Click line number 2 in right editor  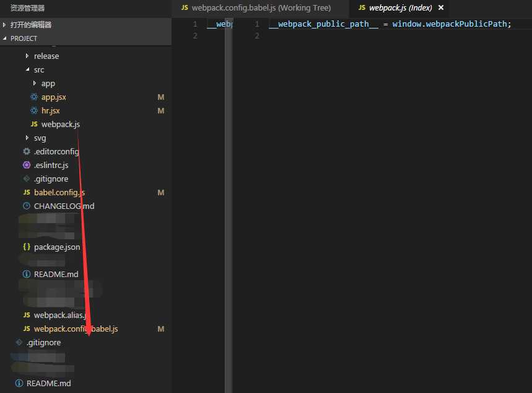257,36
